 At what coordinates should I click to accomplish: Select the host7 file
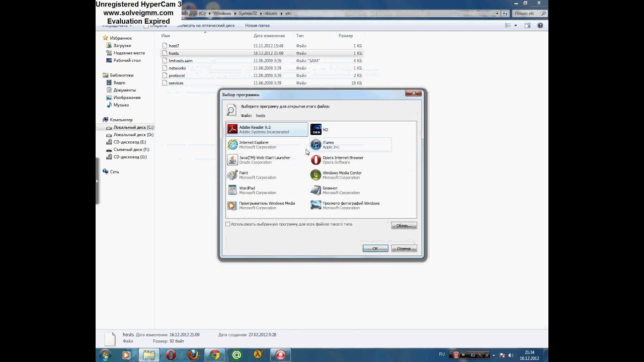click(x=174, y=46)
